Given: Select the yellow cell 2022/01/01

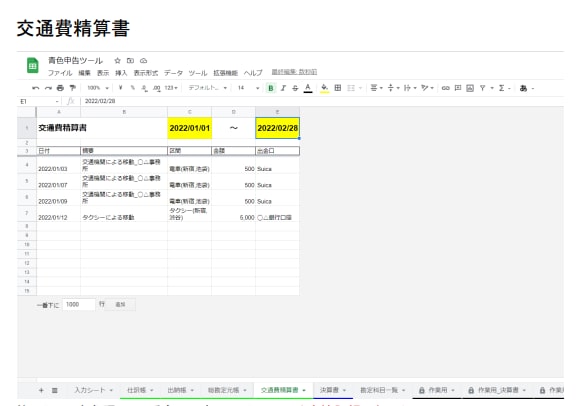Looking at the screenshot, I should (189, 128).
